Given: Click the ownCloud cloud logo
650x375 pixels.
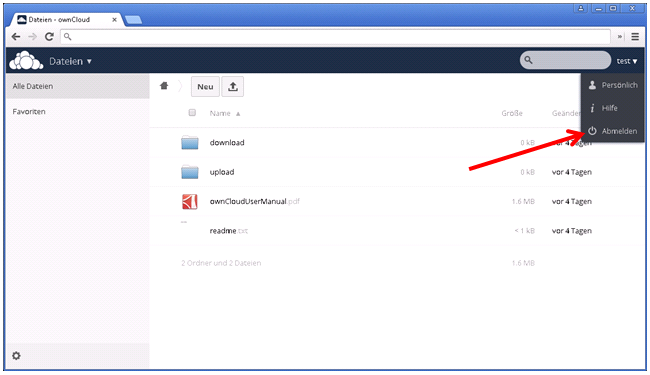Looking at the screenshot, I should pyautogui.click(x=26, y=60).
